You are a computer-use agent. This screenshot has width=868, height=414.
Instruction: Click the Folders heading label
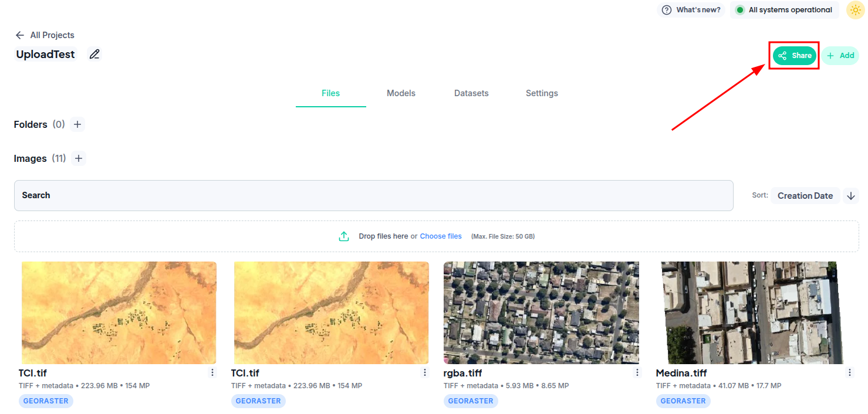tap(31, 124)
